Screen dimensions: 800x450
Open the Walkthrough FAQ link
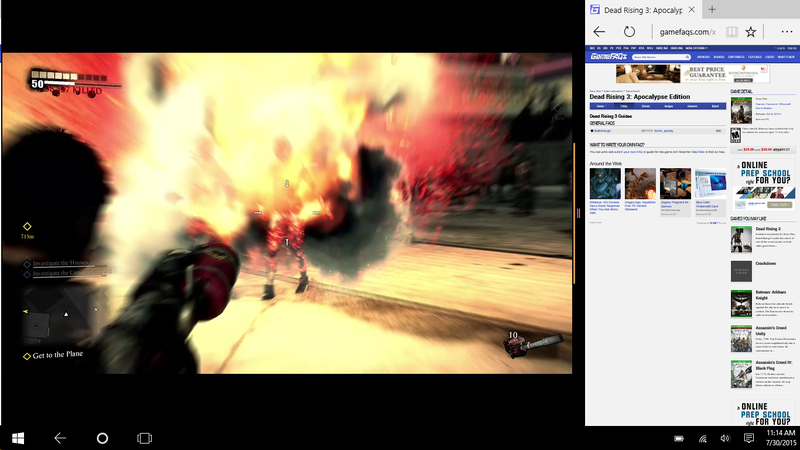tap(603, 131)
